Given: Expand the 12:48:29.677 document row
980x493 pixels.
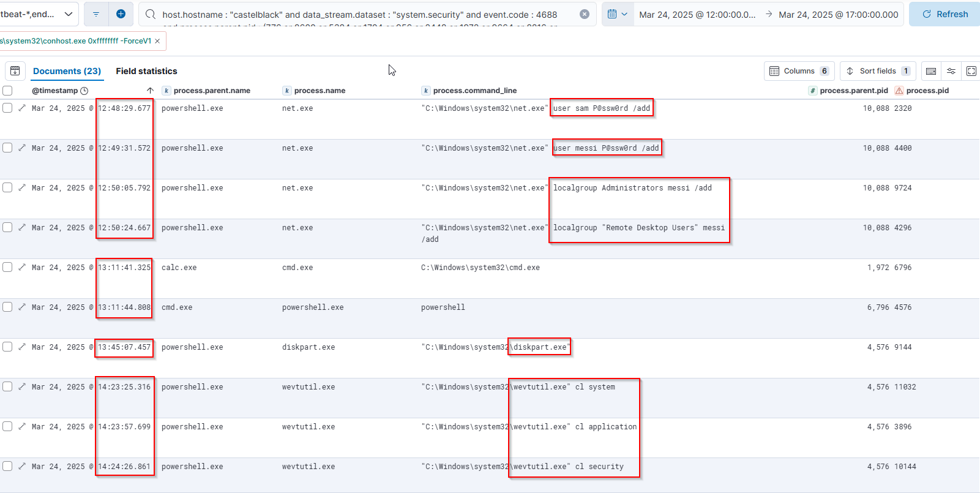Looking at the screenshot, I should [x=22, y=108].
